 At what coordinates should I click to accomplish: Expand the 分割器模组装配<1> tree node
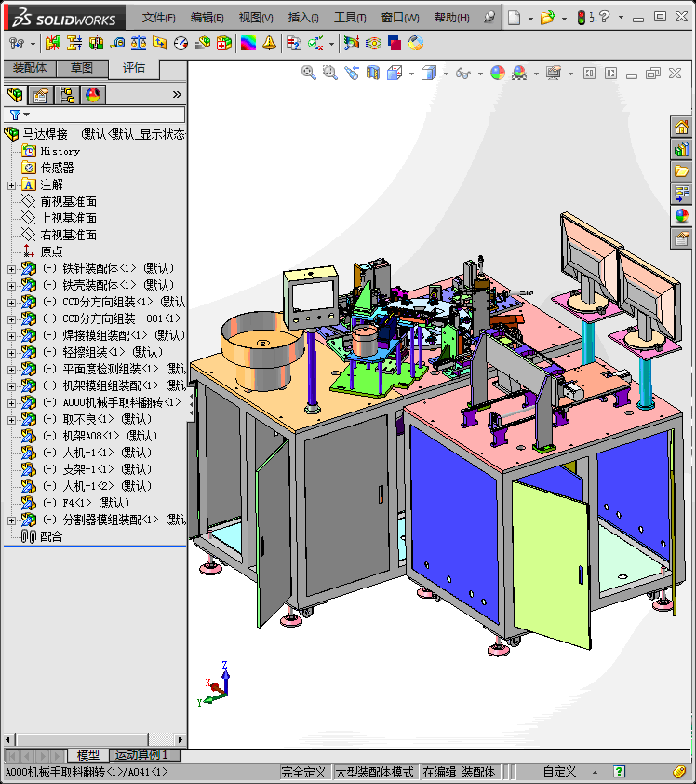(x=11, y=520)
